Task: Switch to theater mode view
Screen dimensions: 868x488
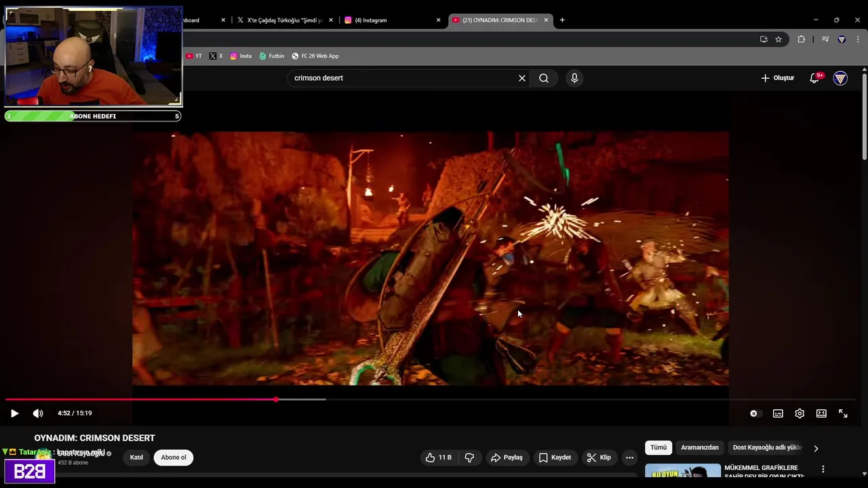Action: [x=821, y=413]
